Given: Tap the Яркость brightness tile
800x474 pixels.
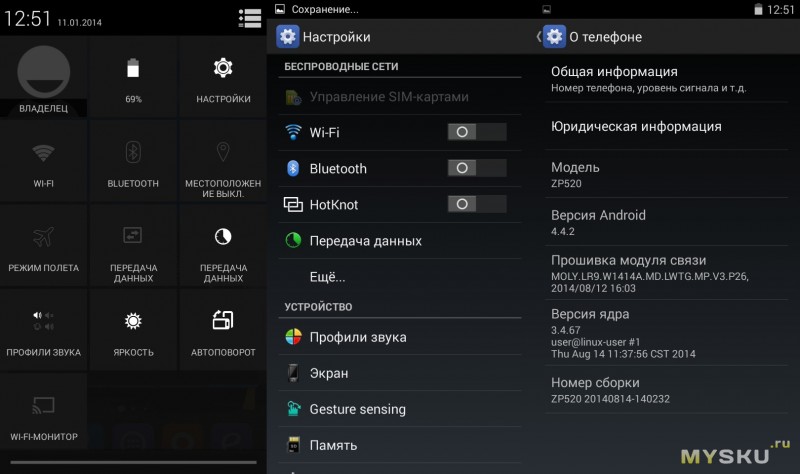Looking at the screenshot, I should pos(133,330).
